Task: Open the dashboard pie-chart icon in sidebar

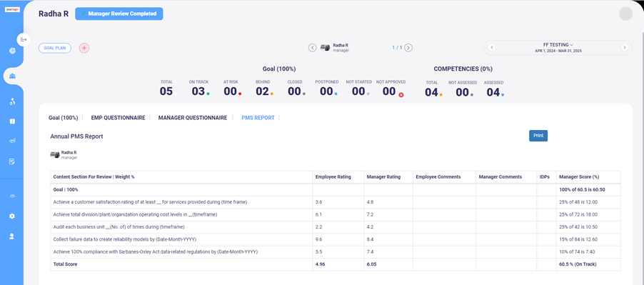Action: pyautogui.click(x=12, y=51)
